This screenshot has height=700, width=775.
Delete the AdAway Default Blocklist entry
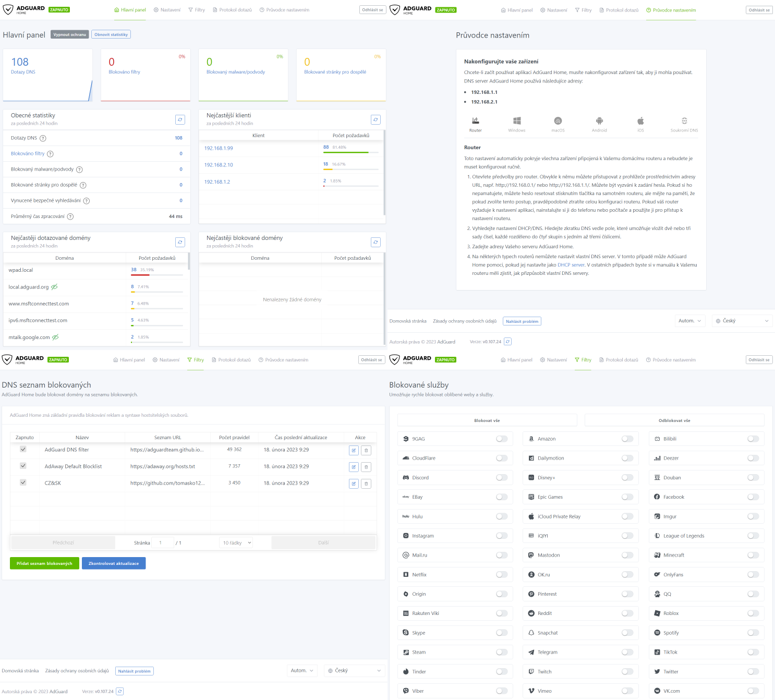coord(366,467)
